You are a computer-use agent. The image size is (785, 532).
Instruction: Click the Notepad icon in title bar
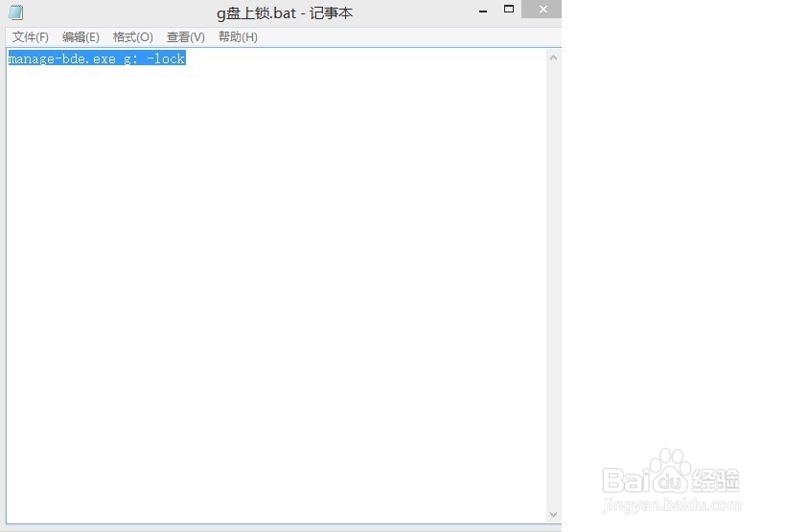pyautogui.click(x=15, y=12)
